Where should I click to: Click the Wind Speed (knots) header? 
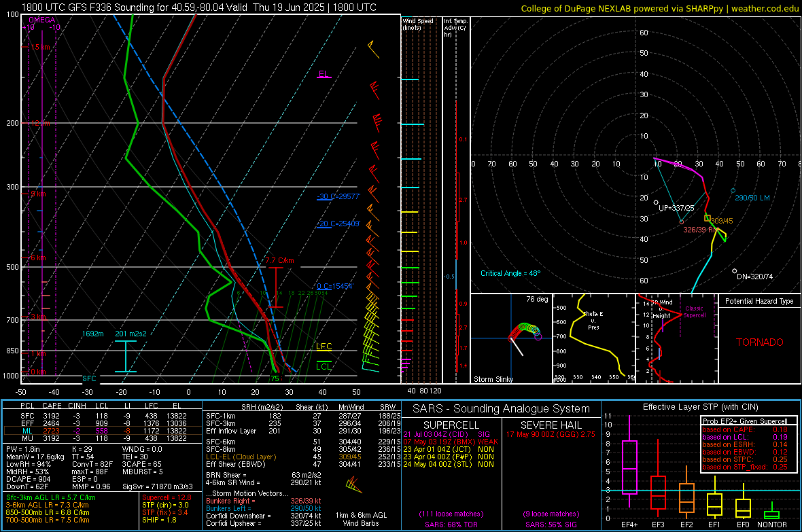tap(417, 24)
